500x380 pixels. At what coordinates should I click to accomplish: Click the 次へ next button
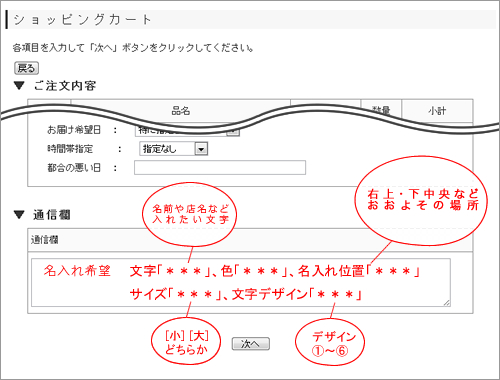point(251,344)
